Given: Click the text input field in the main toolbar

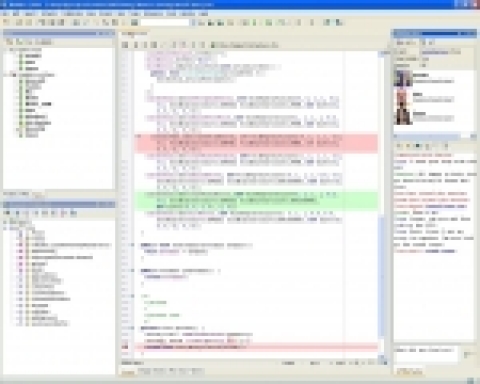Looking at the screenshot, I should click(x=165, y=22).
